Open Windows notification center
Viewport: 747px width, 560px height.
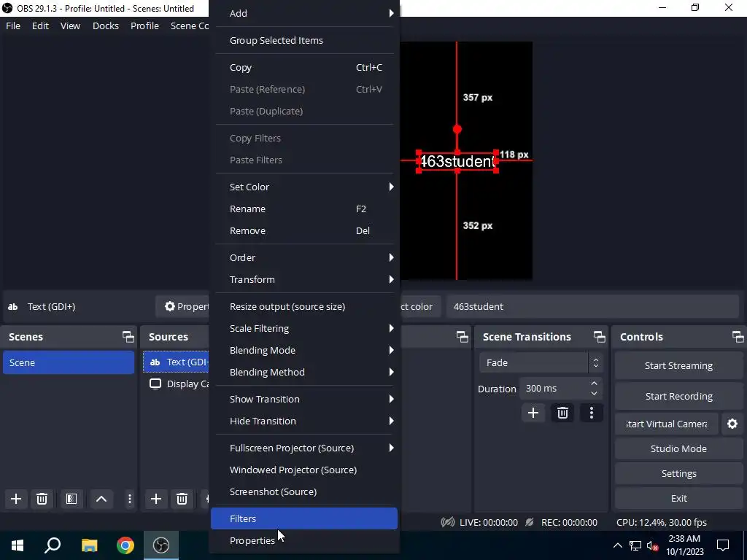click(723, 545)
